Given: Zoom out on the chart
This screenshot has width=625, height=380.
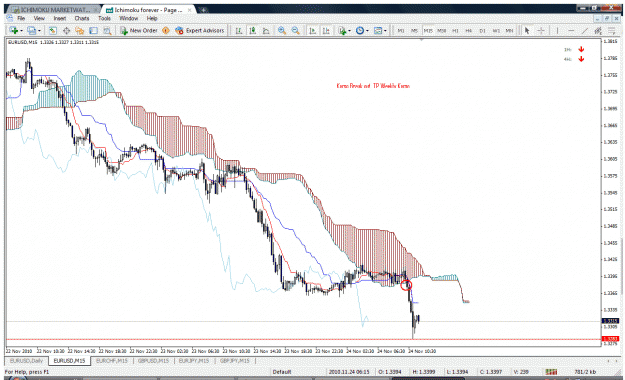Looking at the screenshot, I should click(x=295, y=30).
